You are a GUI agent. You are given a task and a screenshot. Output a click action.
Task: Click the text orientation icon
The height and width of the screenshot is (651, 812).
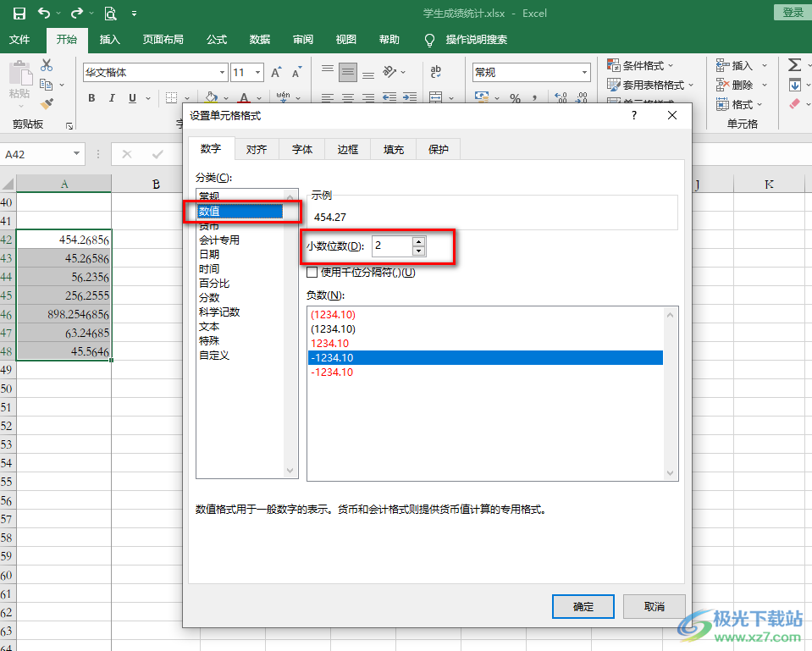click(389, 71)
